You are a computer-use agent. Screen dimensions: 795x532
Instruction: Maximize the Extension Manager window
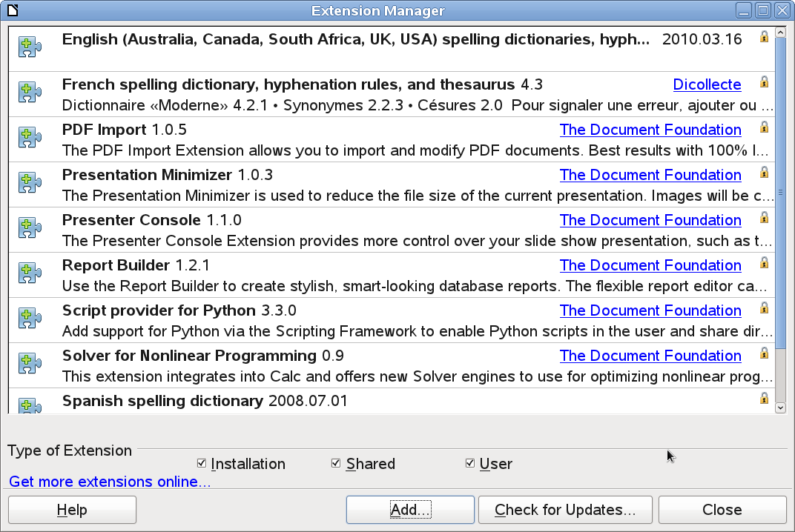(763, 10)
